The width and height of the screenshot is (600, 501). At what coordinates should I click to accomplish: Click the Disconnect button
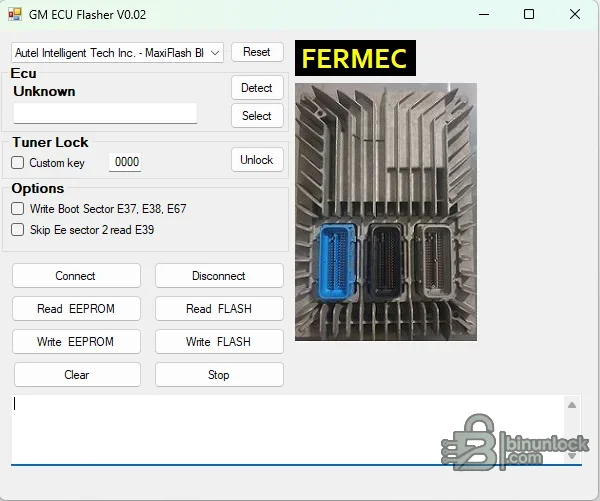tap(219, 276)
